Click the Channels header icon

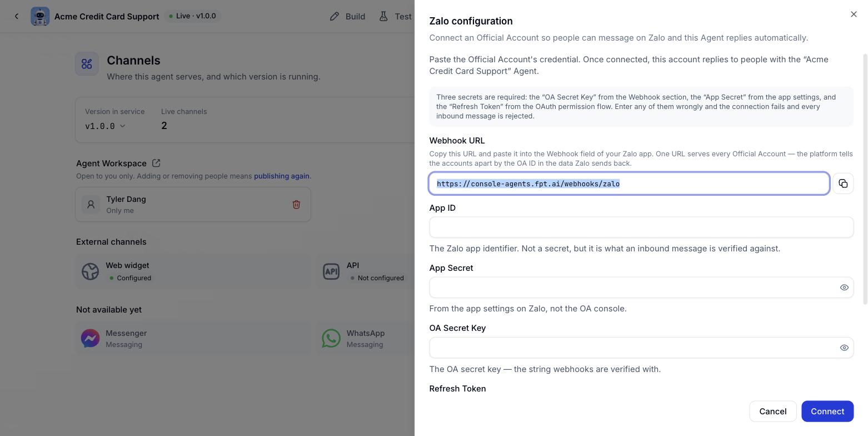pyautogui.click(x=87, y=64)
